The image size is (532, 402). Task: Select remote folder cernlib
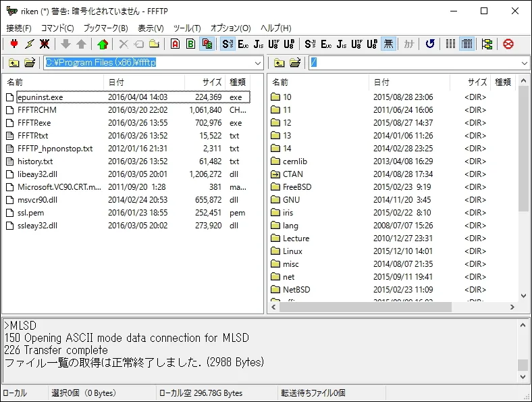pyautogui.click(x=295, y=161)
